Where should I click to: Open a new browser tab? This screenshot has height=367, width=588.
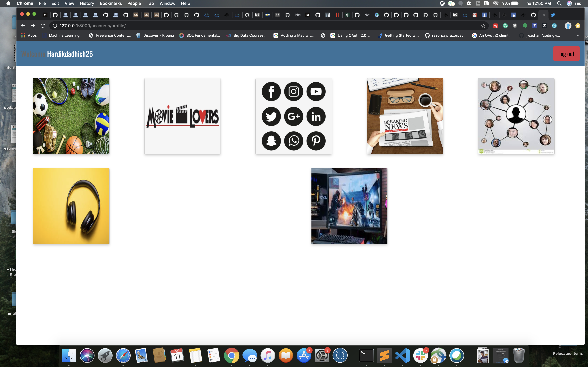click(565, 15)
